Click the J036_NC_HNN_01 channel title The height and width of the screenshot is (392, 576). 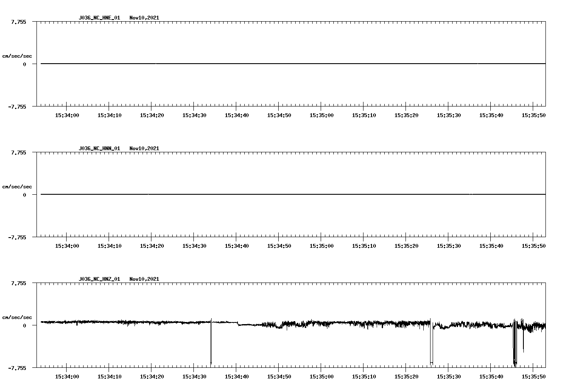[99, 148]
